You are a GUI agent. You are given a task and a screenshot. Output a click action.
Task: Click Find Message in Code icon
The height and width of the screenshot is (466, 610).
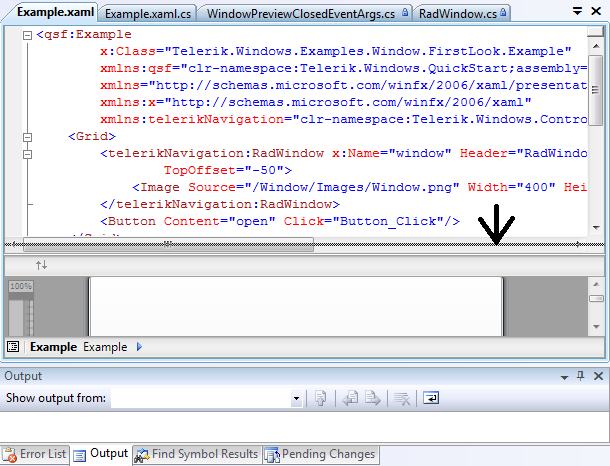coord(321,398)
